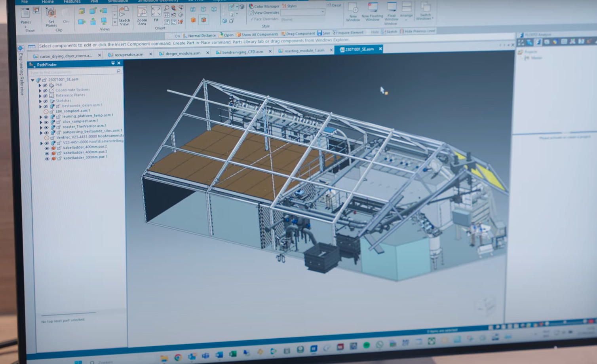Collapse the 23071001_SE.asm root node

pos(33,80)
